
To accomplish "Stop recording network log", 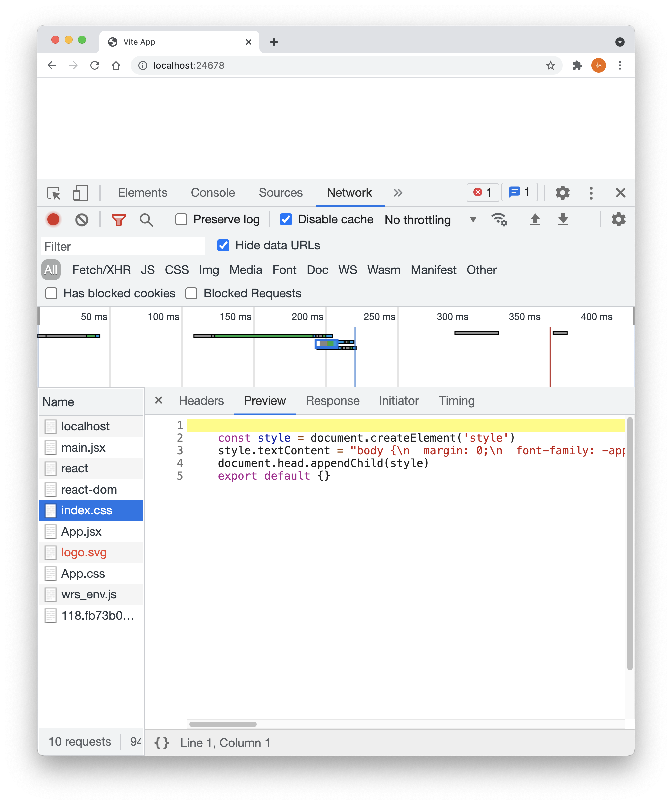I will tap(53, 220).
